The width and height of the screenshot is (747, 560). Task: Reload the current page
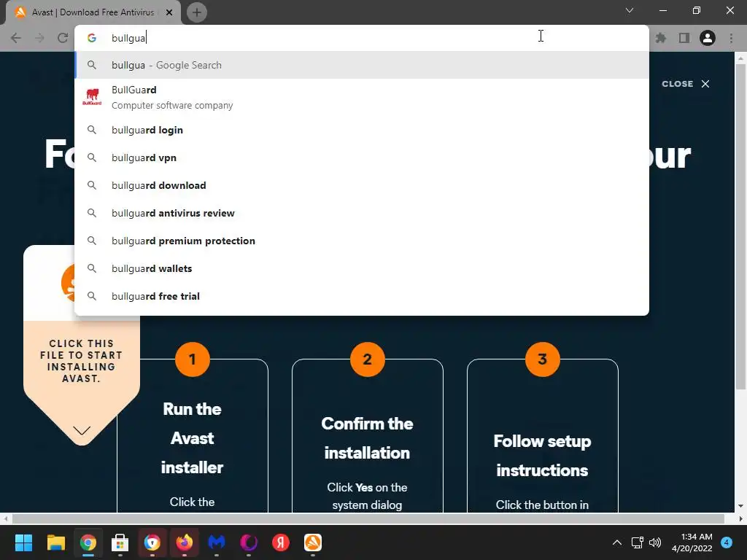pyautogui.click(x=63, y=38)
